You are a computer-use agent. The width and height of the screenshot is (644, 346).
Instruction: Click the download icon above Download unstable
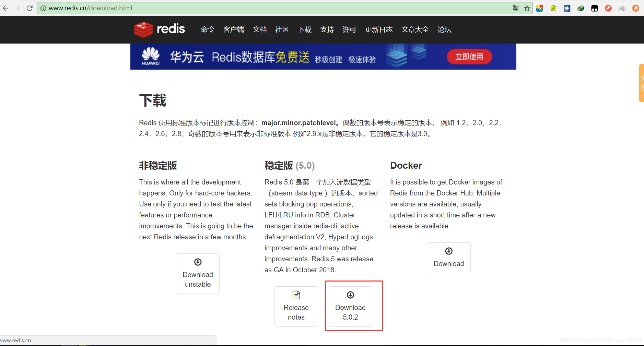pos(198,262)
